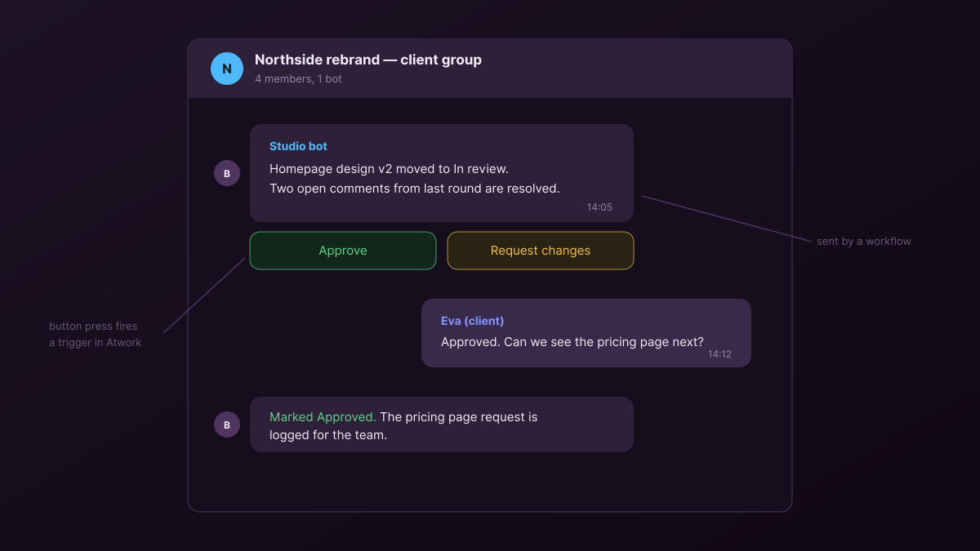The height and width of the screenshot is (551, 980).
Task: Click Eva's "Approved. Can we see the pricing page next?" text
Action: [x=572, y=342]
